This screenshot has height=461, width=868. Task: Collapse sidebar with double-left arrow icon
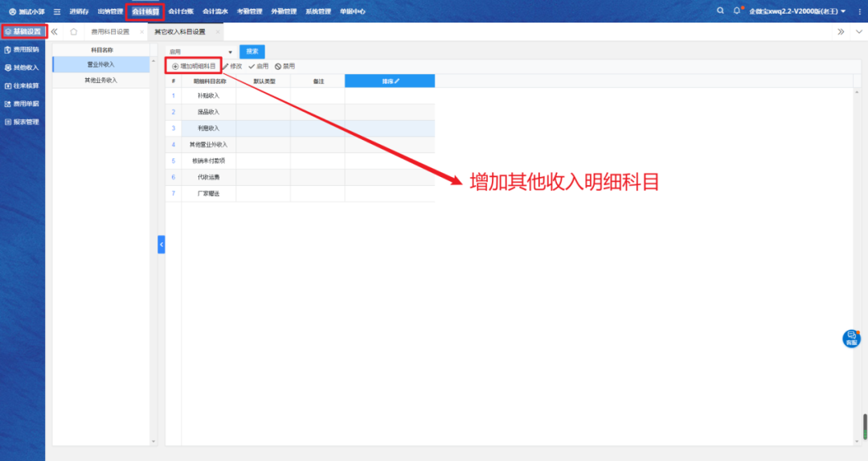click(x=55, y=31)
